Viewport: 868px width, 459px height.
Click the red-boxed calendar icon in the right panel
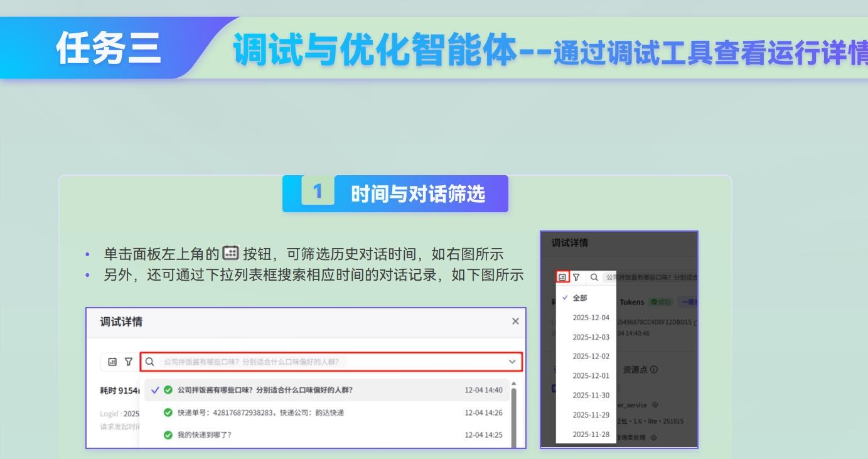coord(562,277)
